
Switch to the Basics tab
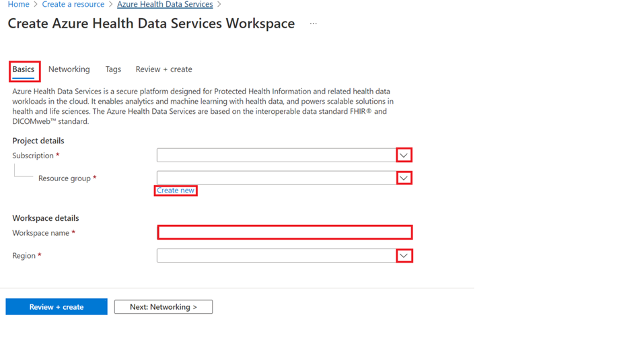pos(24,69)
